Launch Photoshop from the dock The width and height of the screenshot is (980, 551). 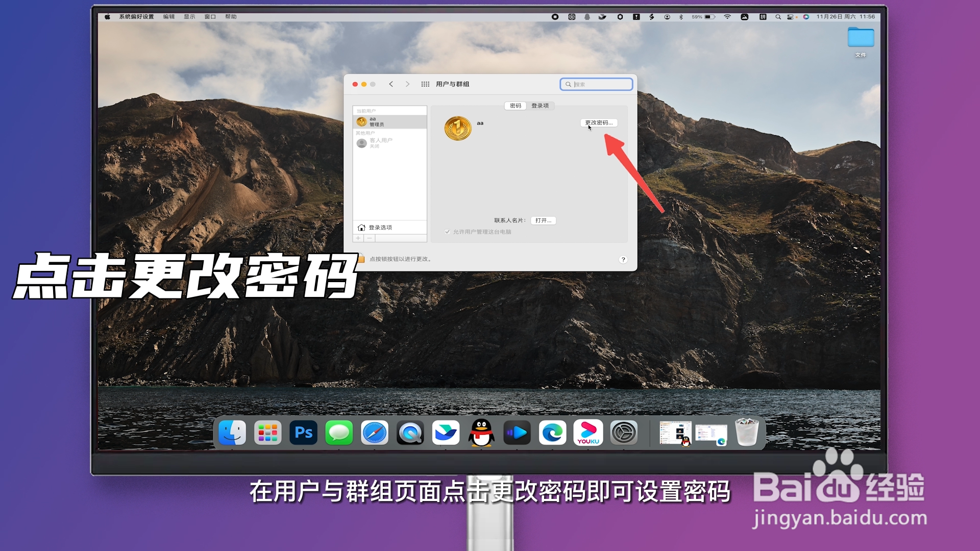(x=304, y=433)
